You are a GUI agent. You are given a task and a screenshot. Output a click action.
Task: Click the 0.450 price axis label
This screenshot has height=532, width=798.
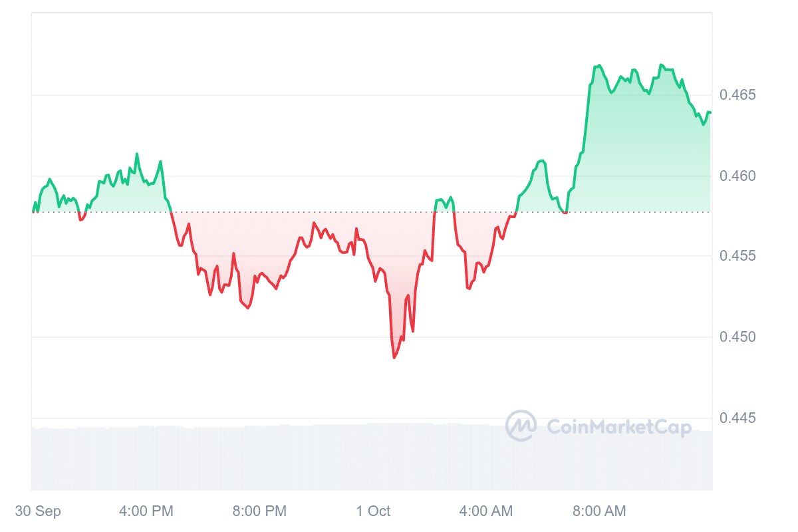(737, 337)
